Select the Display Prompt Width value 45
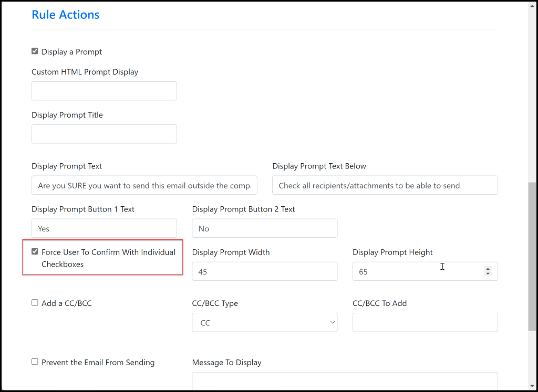 264,271
